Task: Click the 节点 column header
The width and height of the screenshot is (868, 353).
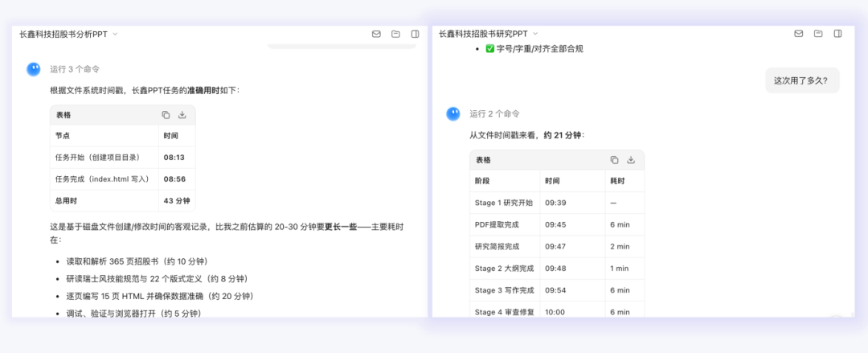Action: [104, 136]
